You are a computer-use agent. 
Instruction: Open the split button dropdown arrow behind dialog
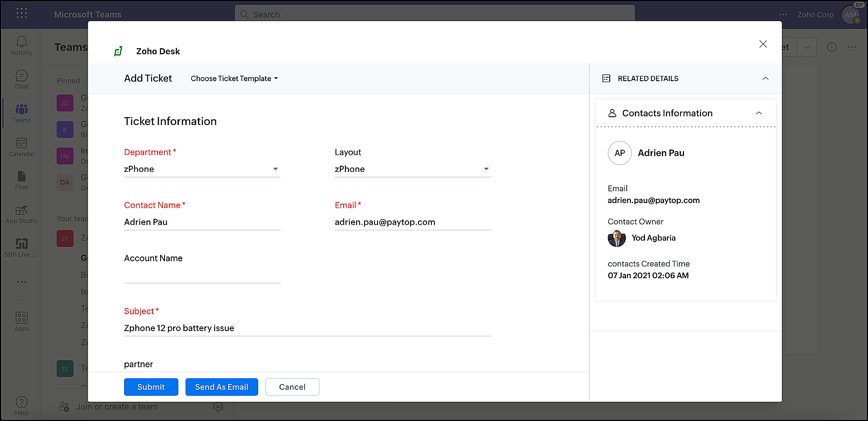coord(807,47)
